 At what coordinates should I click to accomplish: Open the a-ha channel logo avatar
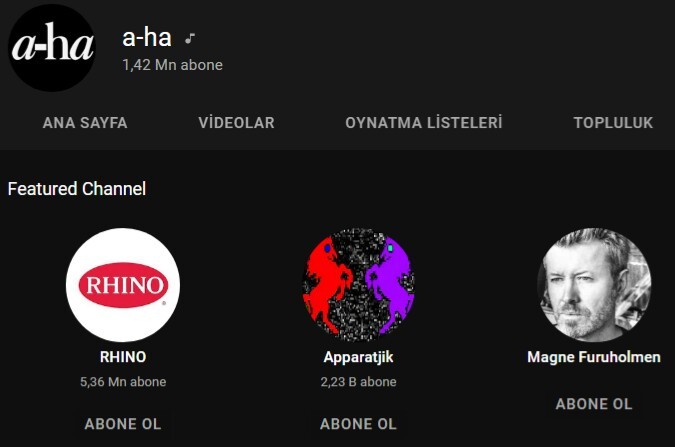[x=52, y=47]
